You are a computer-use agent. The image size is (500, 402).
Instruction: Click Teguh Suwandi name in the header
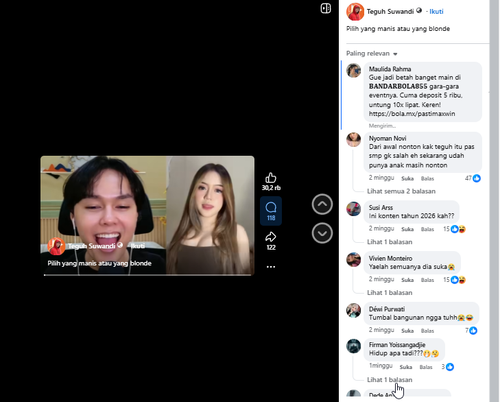point(390,12)
